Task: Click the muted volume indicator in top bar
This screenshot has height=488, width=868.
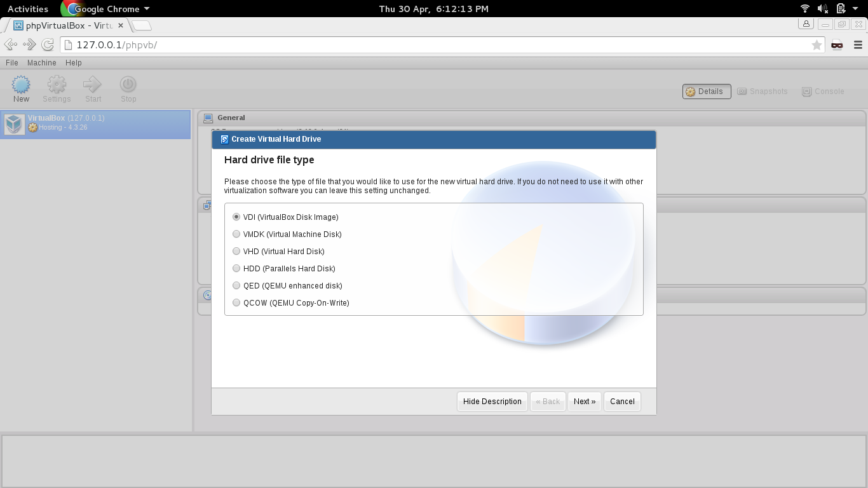Action: (x=822, y=8)
